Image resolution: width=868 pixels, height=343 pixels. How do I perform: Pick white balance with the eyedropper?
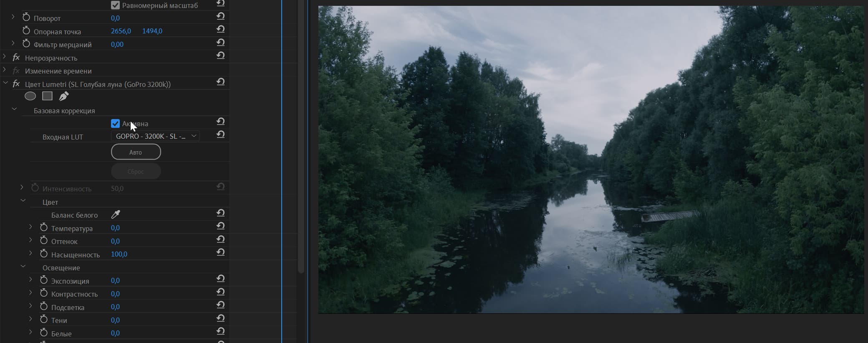(116, 215)
